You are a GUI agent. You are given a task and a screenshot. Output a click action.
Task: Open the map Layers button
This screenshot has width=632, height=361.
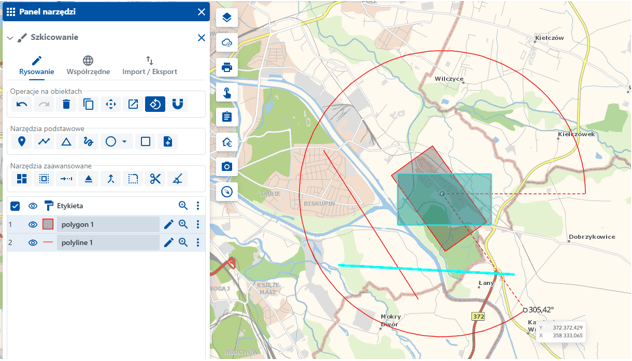(227, 18)
